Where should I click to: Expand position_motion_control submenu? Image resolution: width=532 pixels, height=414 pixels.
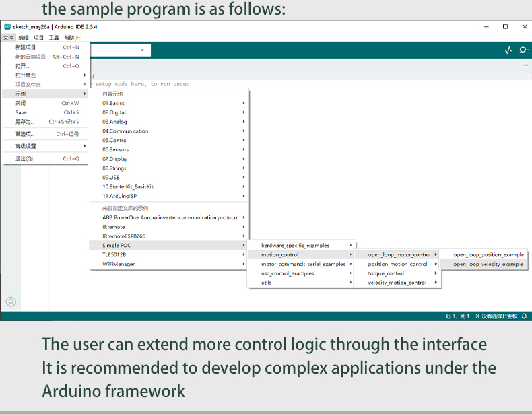(397, 264)
